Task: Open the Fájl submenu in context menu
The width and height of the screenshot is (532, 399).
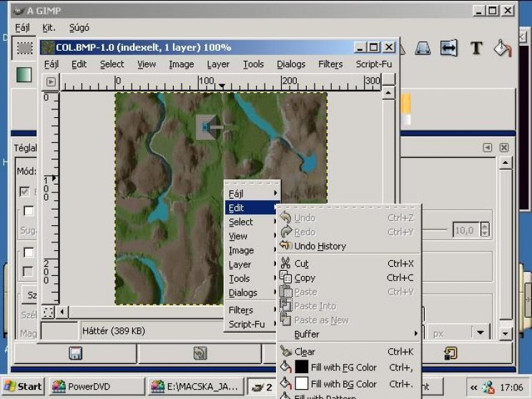Action: [252, 193]
